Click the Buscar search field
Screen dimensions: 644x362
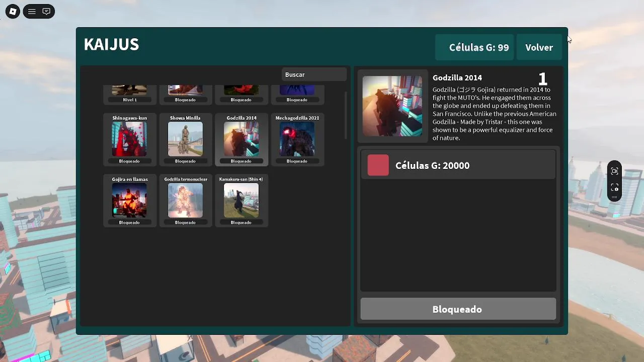(314, 74)
